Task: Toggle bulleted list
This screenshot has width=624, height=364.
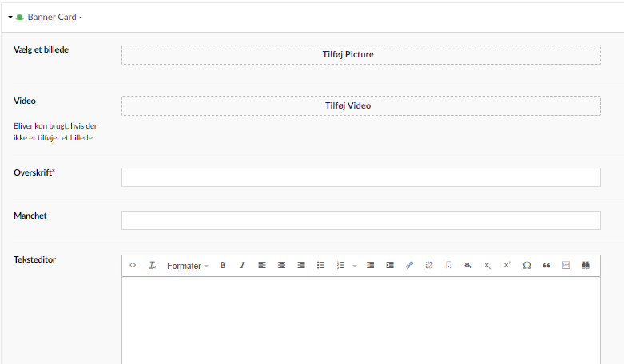Action: 321,266
